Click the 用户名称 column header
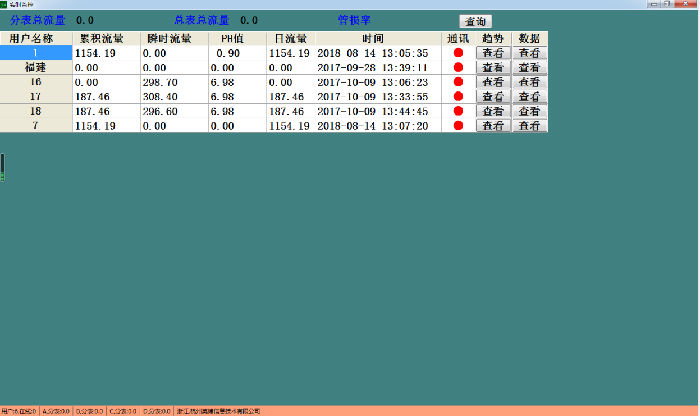700x416 pixels. coord(35,38)
